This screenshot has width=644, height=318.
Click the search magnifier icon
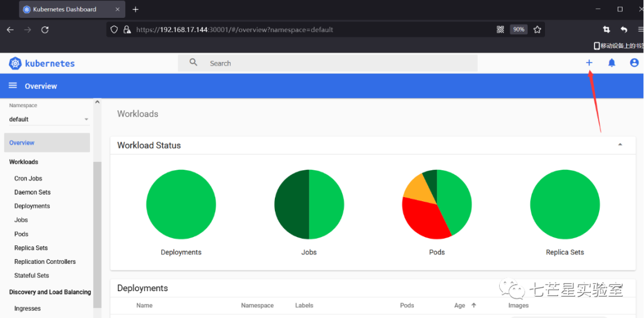(193, 63)
